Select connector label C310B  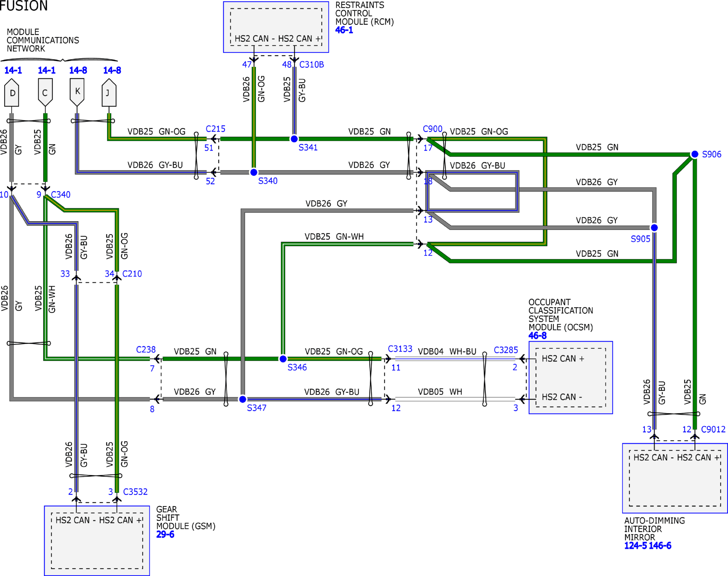(312, 65)
